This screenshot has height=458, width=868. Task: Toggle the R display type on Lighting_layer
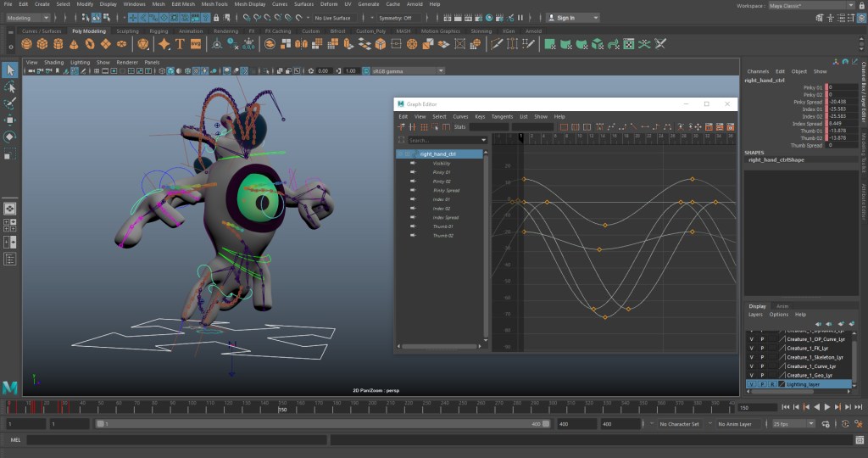pyautogui.click(x=771, y=384)
